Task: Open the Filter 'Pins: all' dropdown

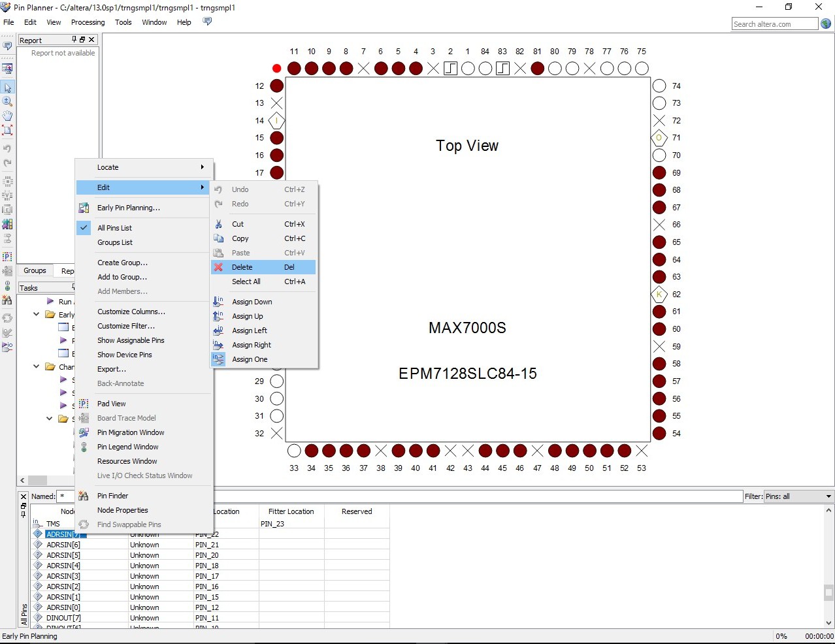Action: click(x=798, y=496)
